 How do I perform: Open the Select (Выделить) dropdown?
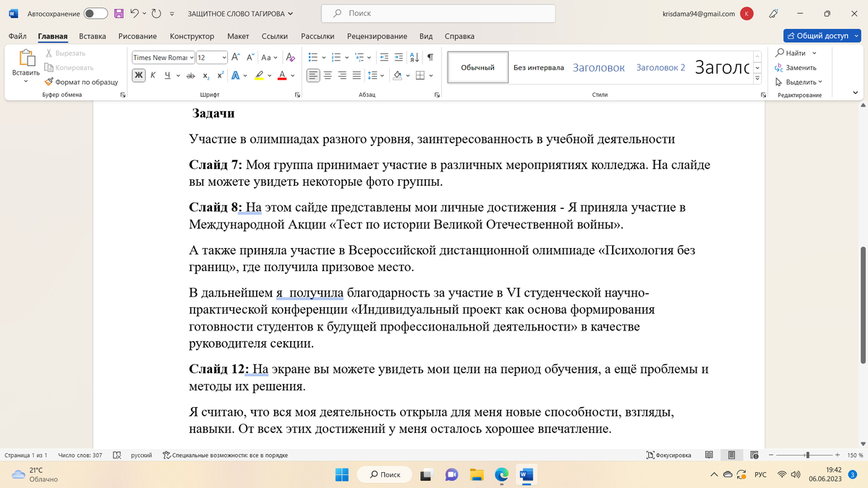799,82
